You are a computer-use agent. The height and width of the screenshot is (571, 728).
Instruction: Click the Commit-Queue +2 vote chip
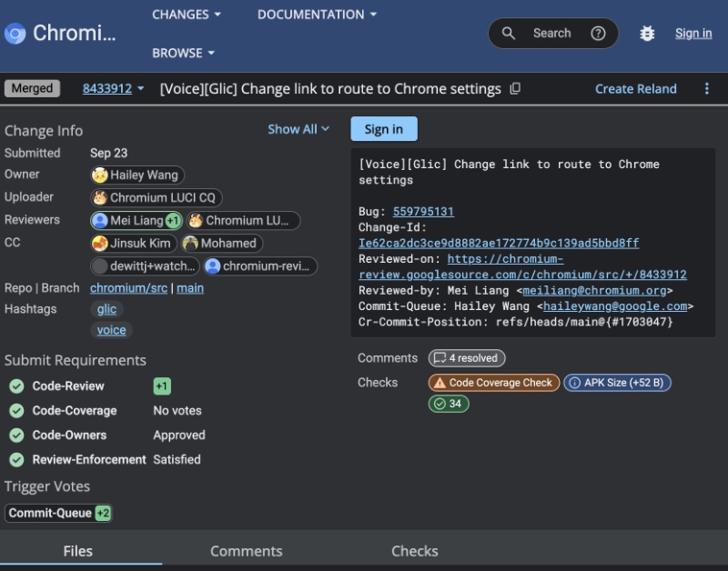click(58, 513)
